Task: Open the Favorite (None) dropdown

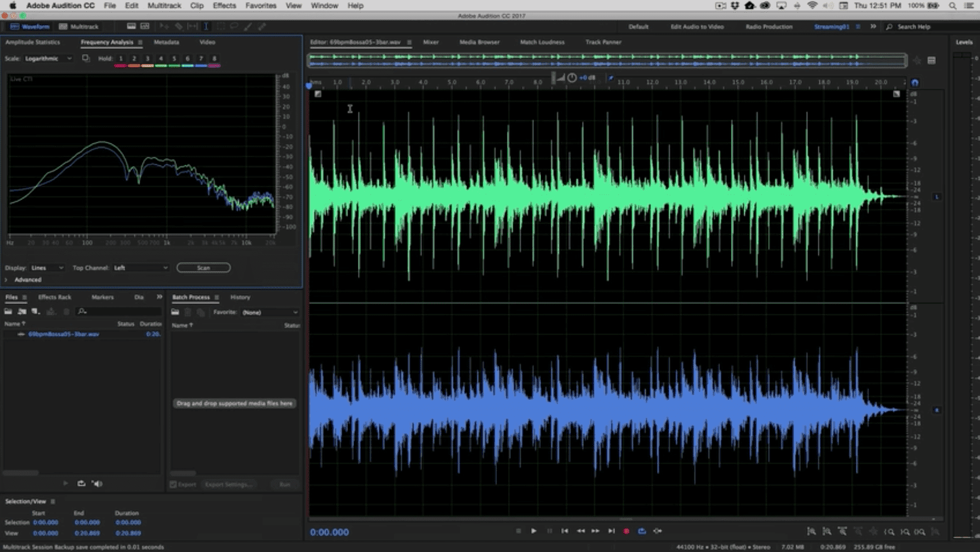Action: pos(270,313)
